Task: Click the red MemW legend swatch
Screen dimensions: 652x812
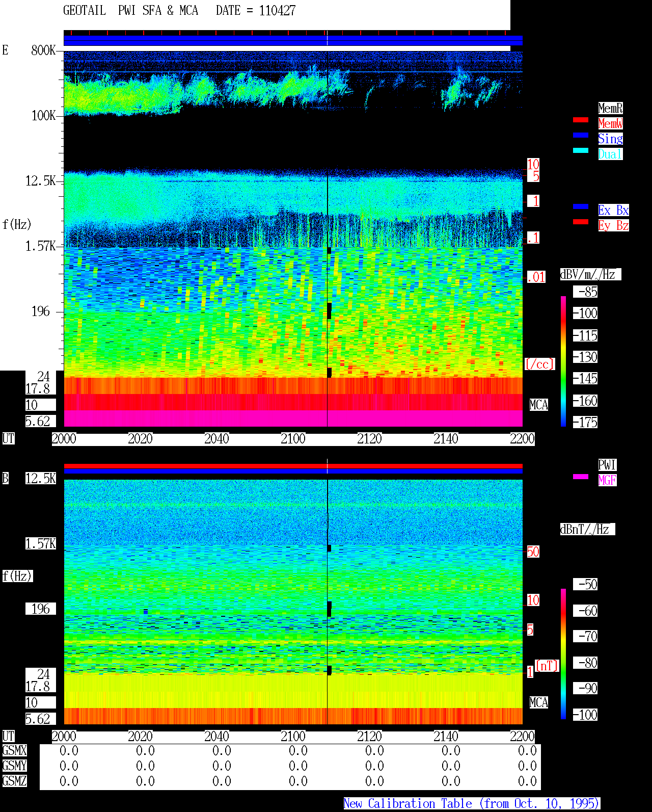Action: [581, 120]
